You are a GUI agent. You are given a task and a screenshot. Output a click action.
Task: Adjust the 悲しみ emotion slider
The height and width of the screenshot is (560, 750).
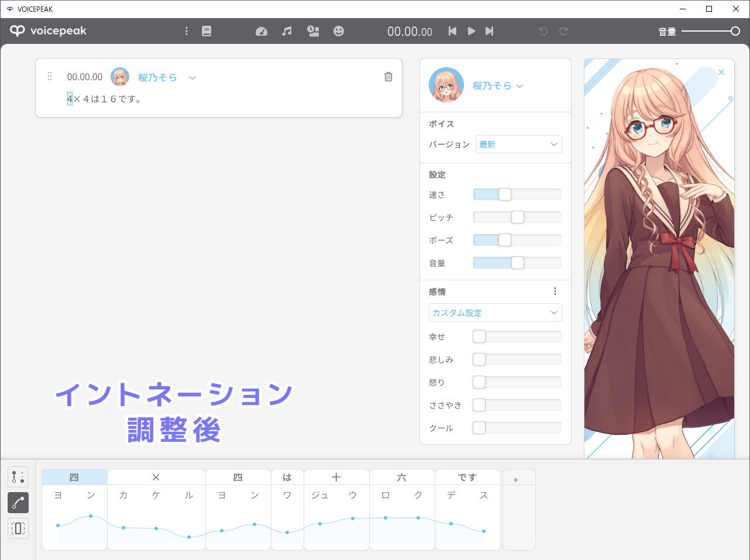(x=517, y=359)
